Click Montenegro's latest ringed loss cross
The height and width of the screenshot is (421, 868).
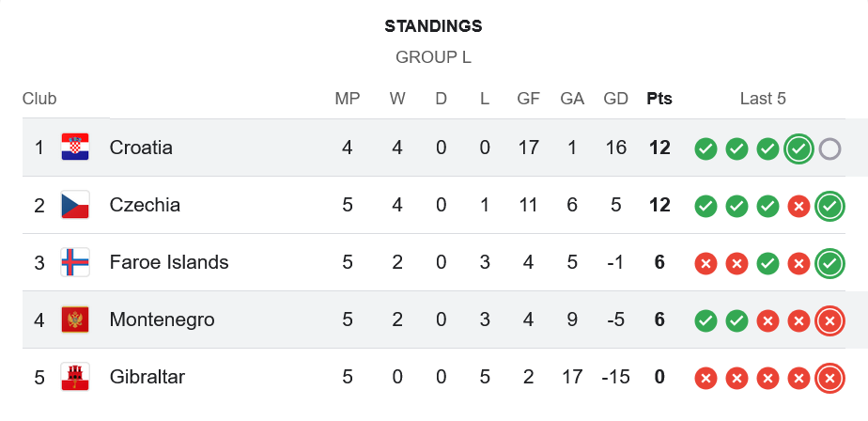(829, 320)
